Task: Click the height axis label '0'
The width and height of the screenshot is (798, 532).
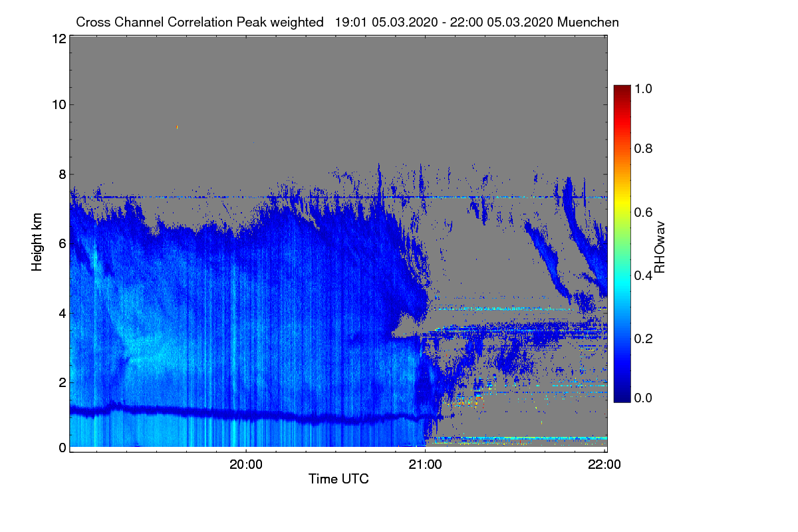Action: [62, 448]
